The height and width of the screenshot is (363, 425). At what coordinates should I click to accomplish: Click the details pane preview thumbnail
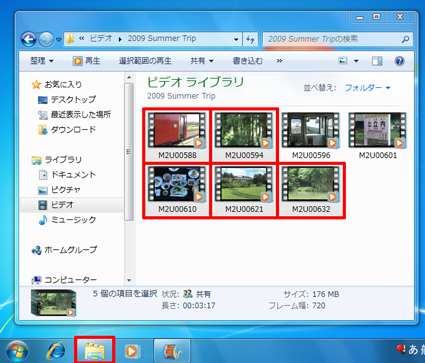pos(53,303)
